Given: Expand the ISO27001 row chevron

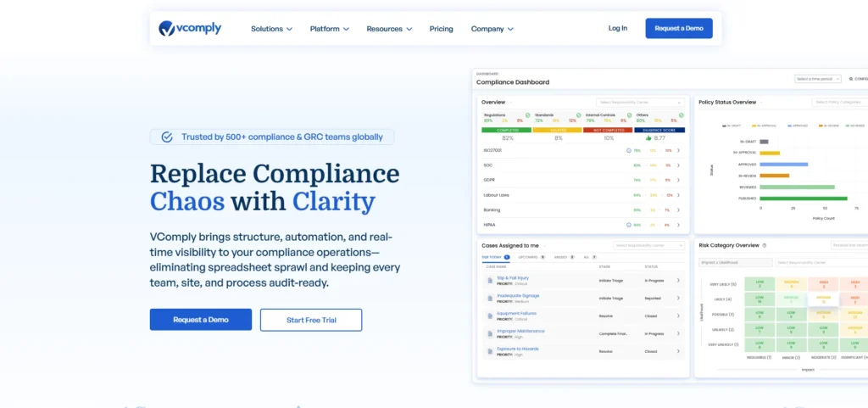Looking at the screenshot, I should tap(679, 151).
